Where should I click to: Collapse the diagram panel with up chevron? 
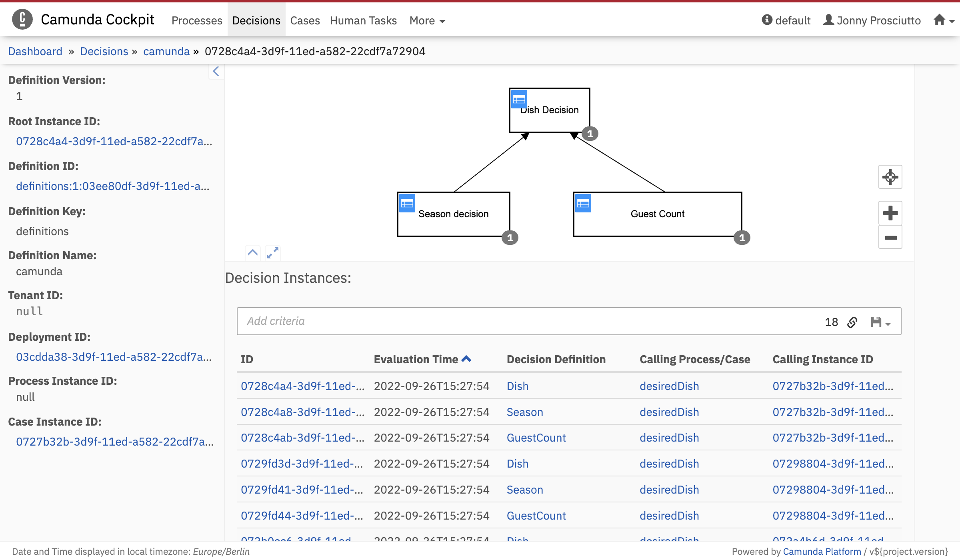253,253
